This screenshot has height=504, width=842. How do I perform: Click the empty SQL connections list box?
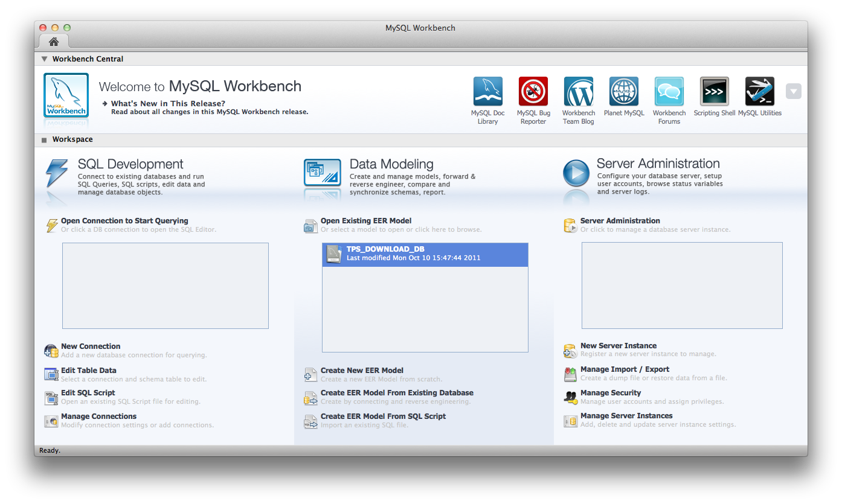pyautogui.click(x=166, y=285)
